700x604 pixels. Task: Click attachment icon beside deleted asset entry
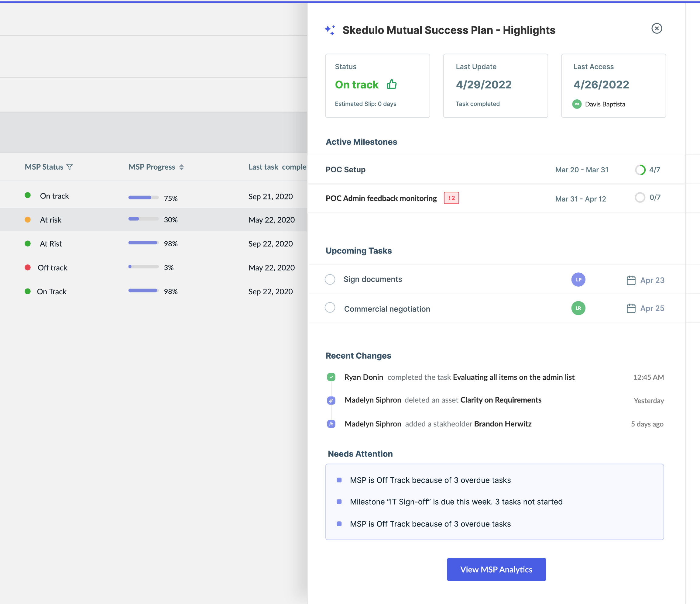[331, 401]
